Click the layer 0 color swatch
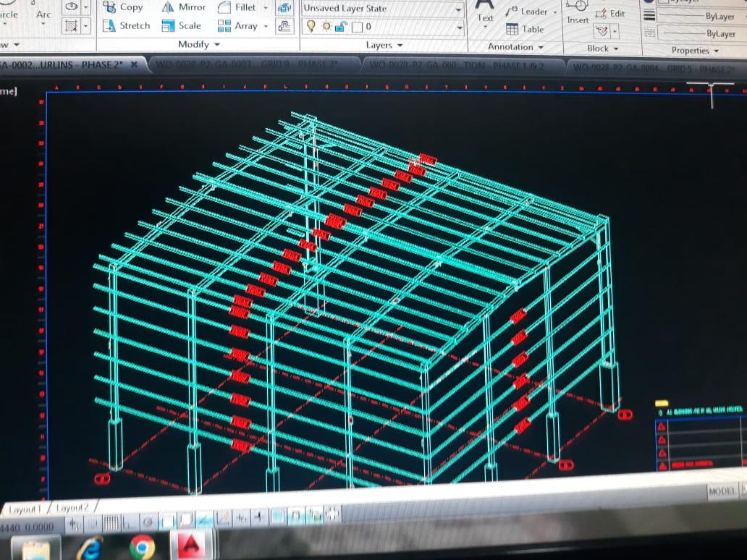This screenshot has height=560, width=747. click(x=357, y=27)
